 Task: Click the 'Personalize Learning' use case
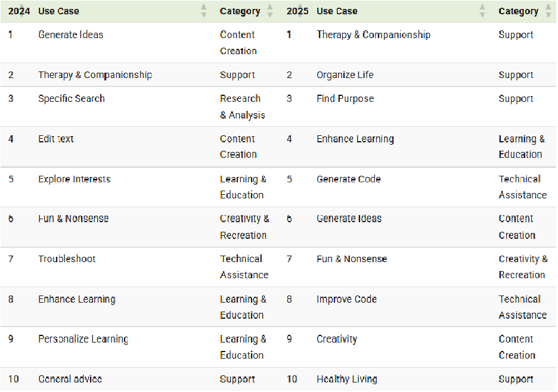pyautogui.click(x=83, y=339)
